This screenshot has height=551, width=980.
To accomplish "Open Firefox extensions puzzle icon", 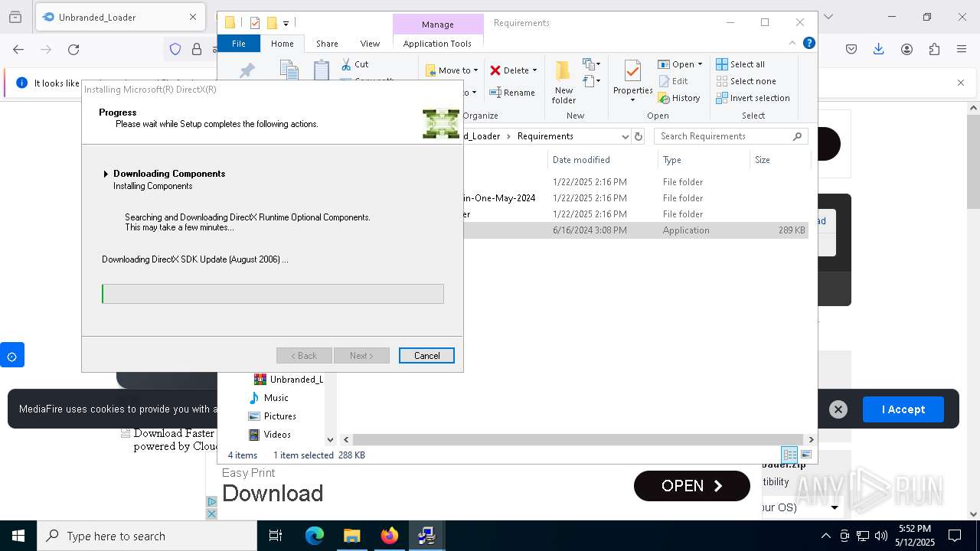I will point(934,50).
